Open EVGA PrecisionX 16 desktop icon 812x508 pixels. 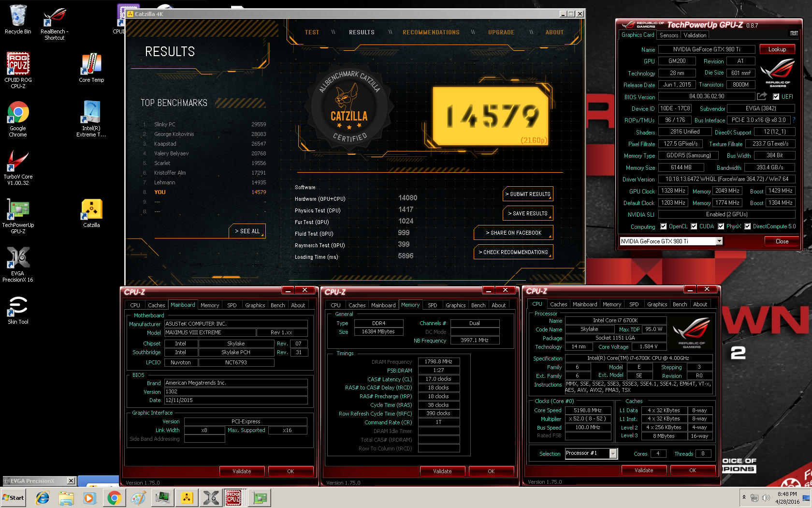pyautogui.click(x=18, y=264)
